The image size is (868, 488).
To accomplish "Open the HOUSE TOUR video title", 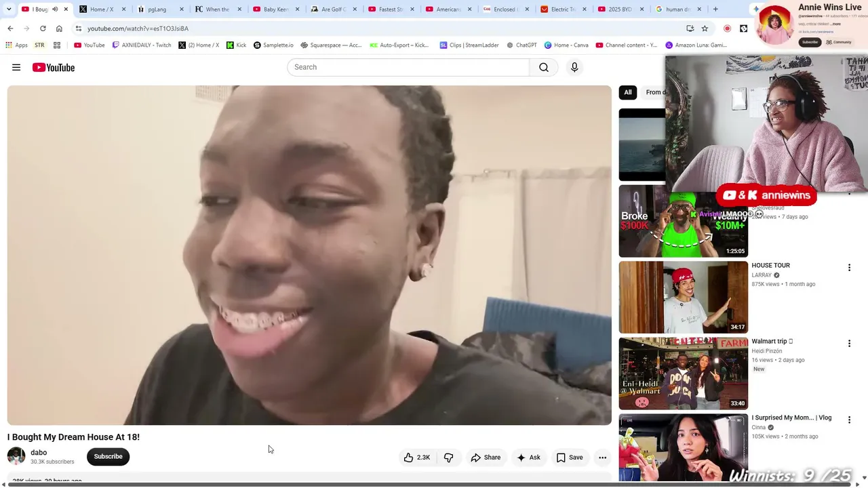I will coord(770,266).
